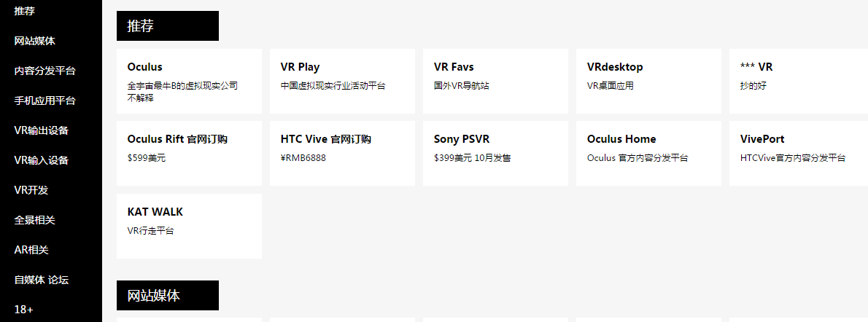
Task: Open the KAT WALK card
Action: click(189, 226)
